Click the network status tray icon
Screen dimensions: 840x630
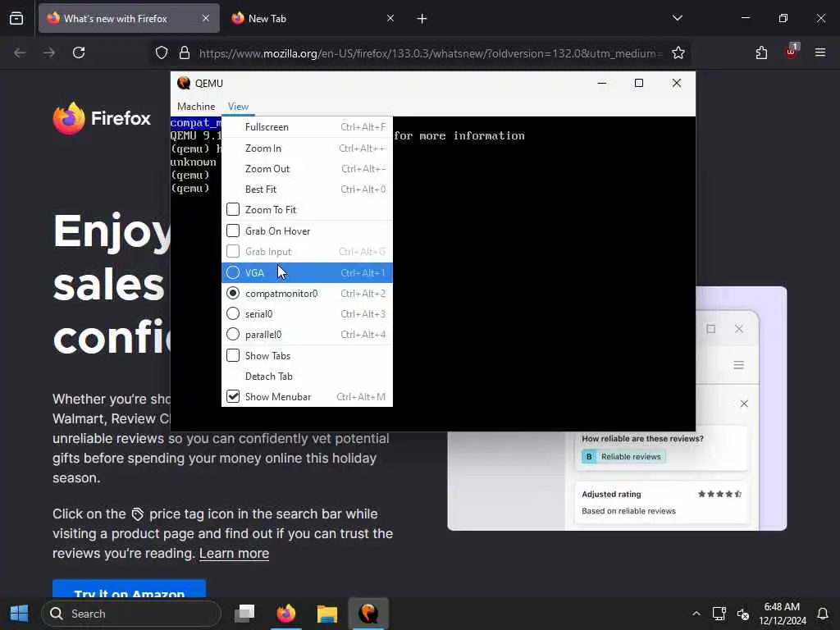719,614
